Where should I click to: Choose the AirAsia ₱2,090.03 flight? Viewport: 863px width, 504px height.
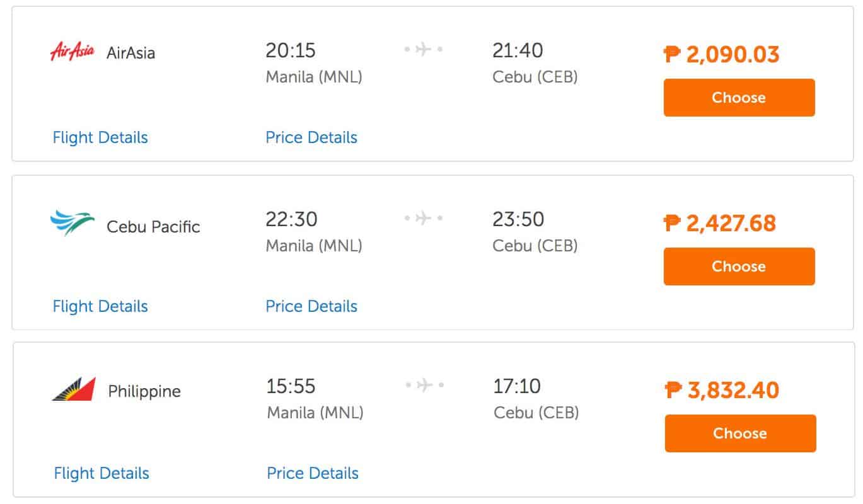[x=739, y=98]
